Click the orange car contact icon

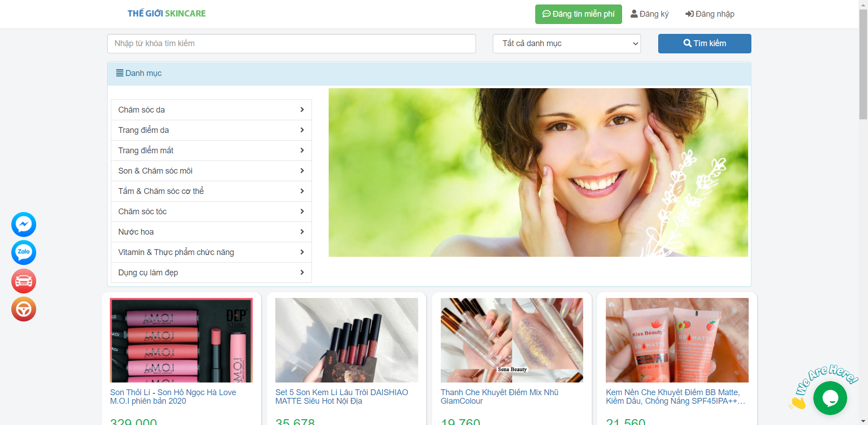click(23, 281)
